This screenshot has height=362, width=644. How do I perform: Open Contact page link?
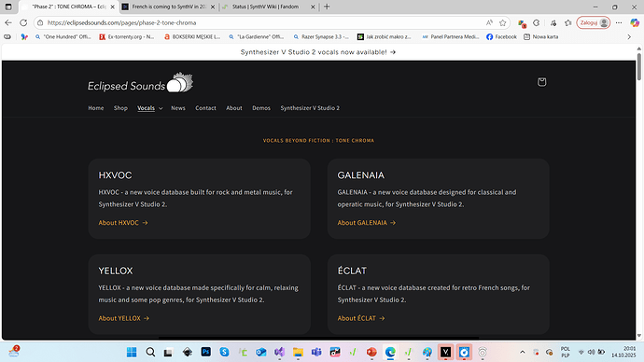tap(205, 108)
